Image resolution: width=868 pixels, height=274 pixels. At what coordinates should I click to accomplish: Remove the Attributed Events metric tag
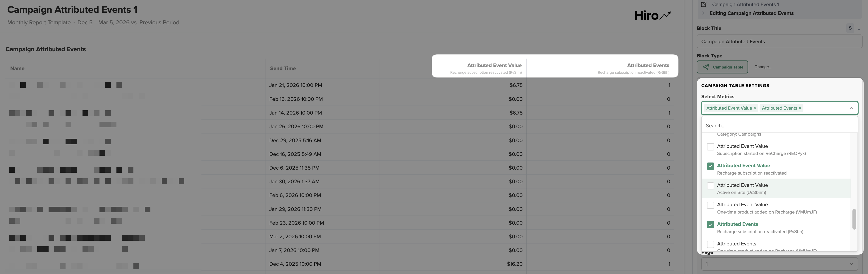(x=800, y=108)
